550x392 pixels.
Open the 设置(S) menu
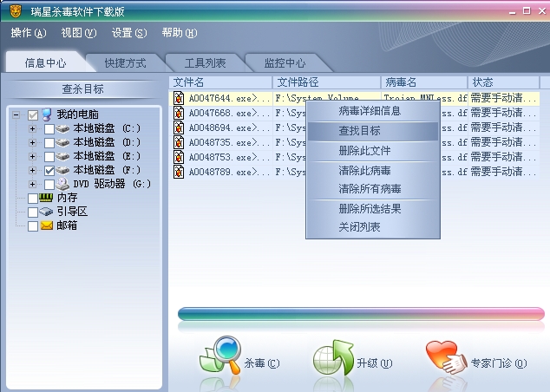pos(129,33)
